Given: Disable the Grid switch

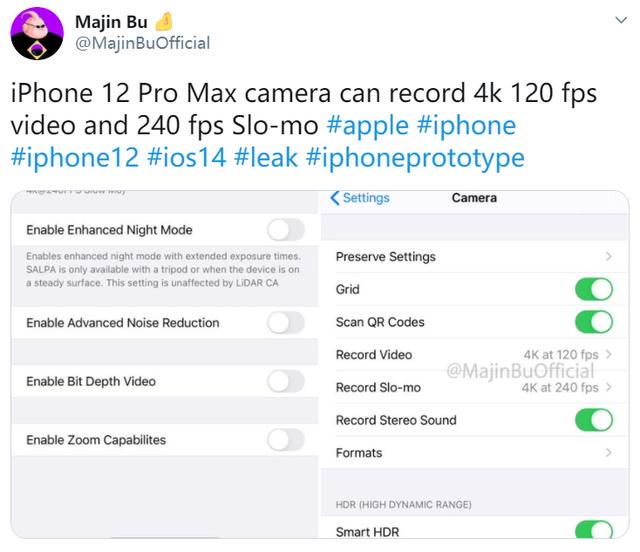Looking at the screenshot, I should (x=594, y=289).
